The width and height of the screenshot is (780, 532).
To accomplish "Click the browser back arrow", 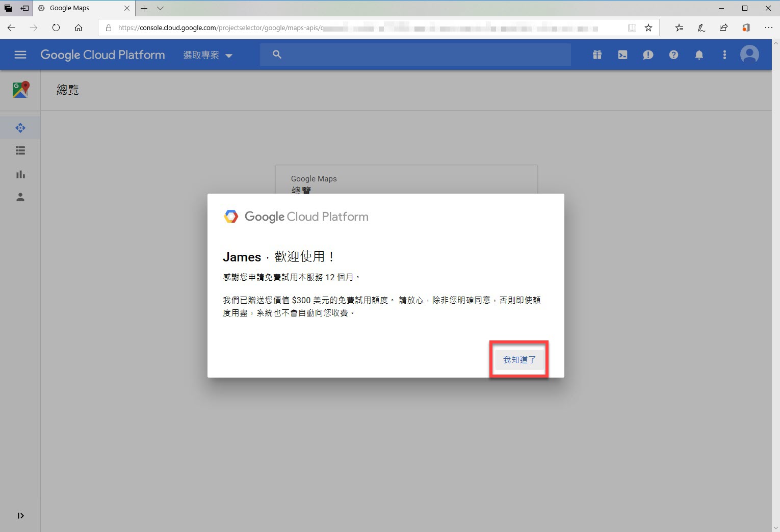I will tap(11, 28).
